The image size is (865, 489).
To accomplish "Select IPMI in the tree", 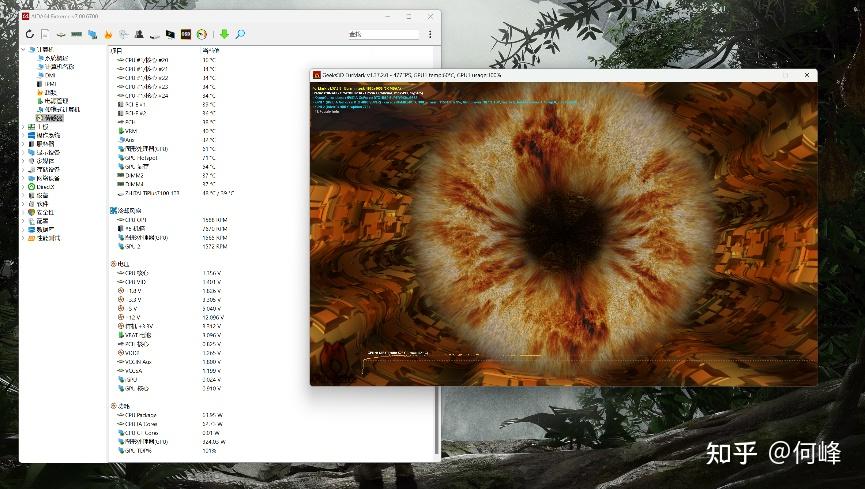I will tap(51, 84).
